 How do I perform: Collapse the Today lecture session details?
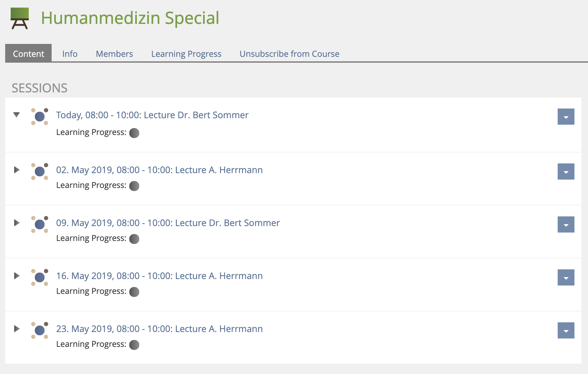16,115
